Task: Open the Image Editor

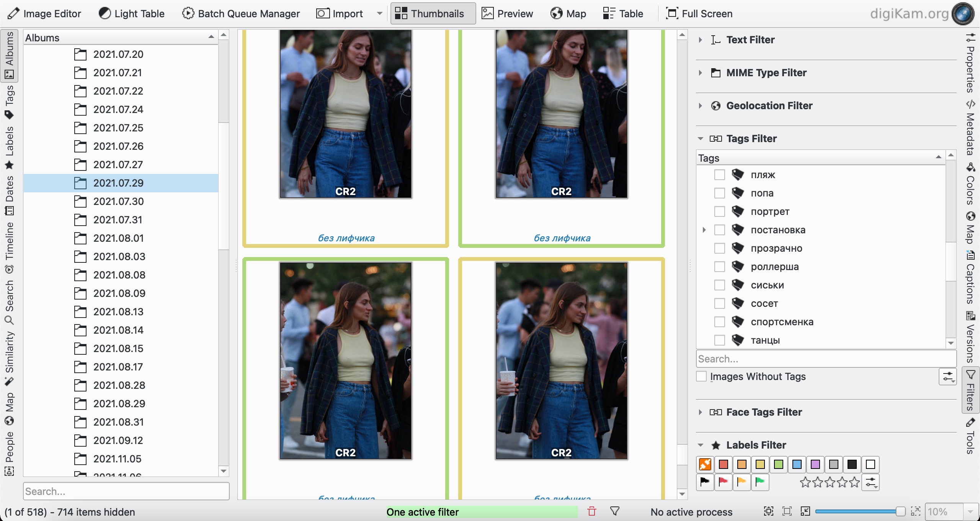Action: [44, 14]
